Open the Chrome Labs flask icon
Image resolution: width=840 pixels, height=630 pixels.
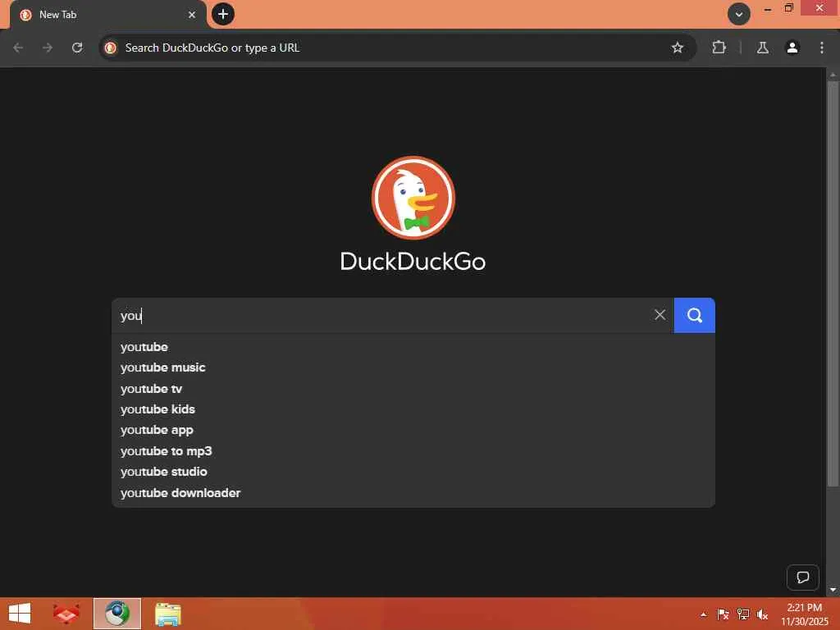tap(762, 48)
